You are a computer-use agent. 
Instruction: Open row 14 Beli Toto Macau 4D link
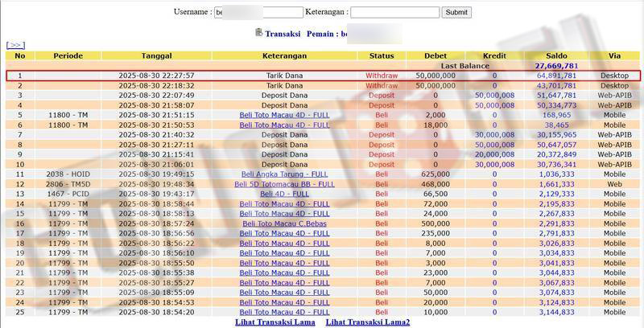[x=284, y=203]
